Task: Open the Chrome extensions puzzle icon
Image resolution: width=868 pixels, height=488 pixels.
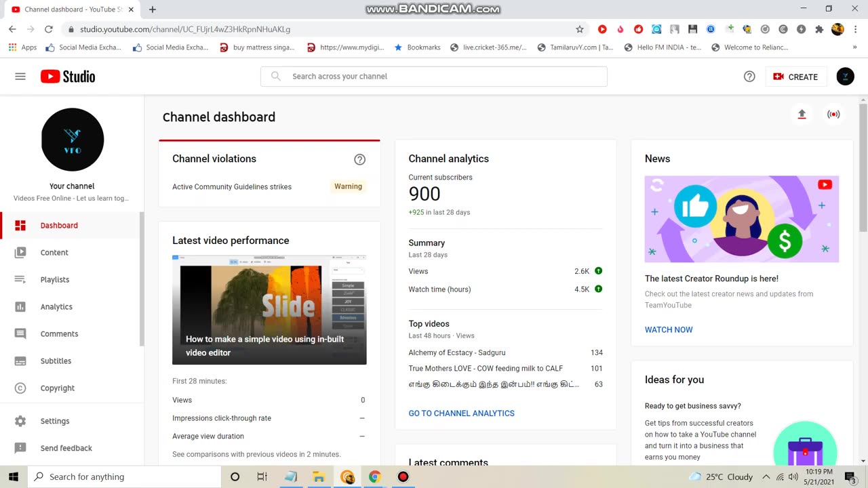Action: coord(819,29)
